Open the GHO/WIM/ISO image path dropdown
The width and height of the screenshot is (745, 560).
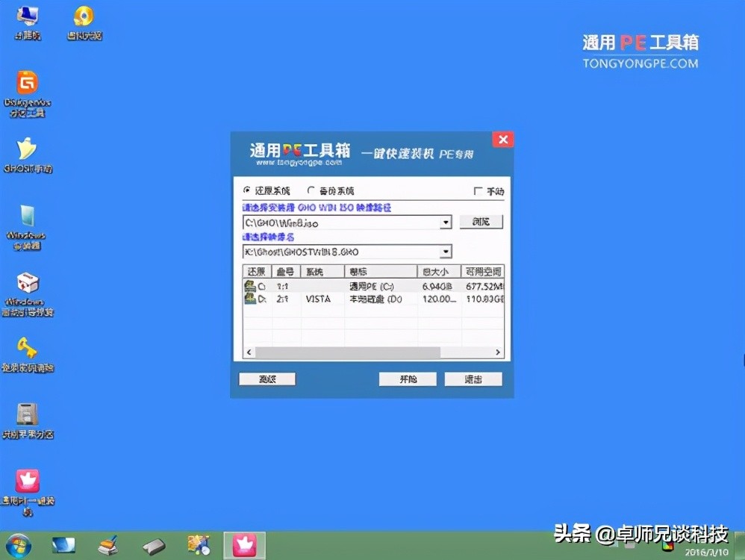[x=446, y=222]
